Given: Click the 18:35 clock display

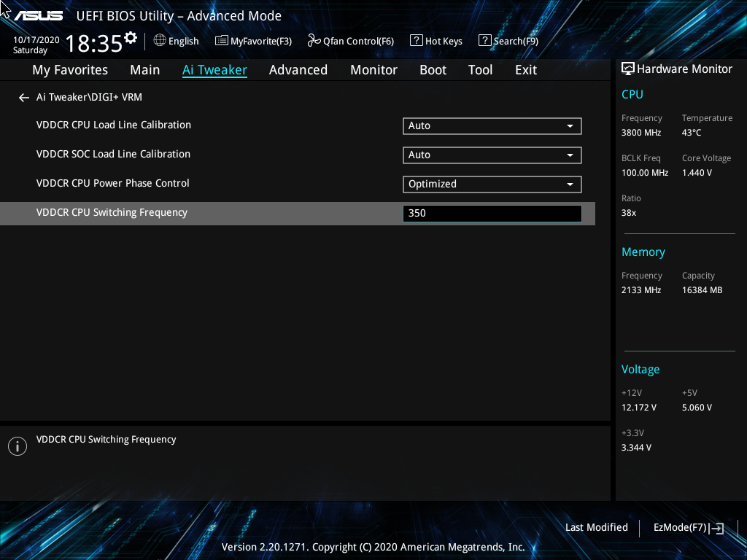Looking at the screenshot, I should (94, 43).
